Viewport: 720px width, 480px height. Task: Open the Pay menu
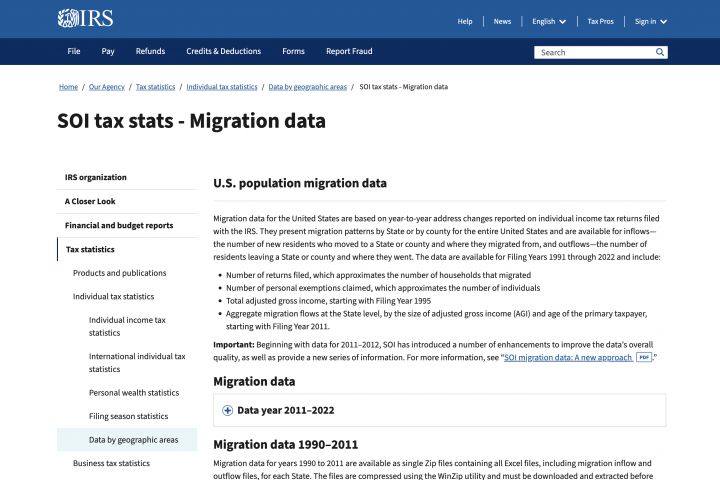(108, 51)
